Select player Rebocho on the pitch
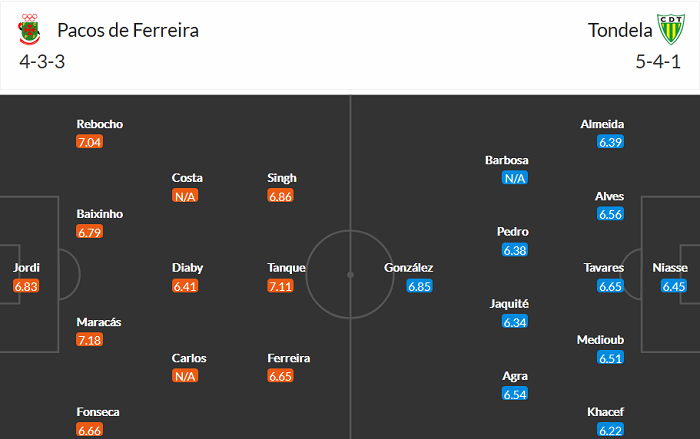Viewport: 700px width, 439px height. [x=100, y=124]
